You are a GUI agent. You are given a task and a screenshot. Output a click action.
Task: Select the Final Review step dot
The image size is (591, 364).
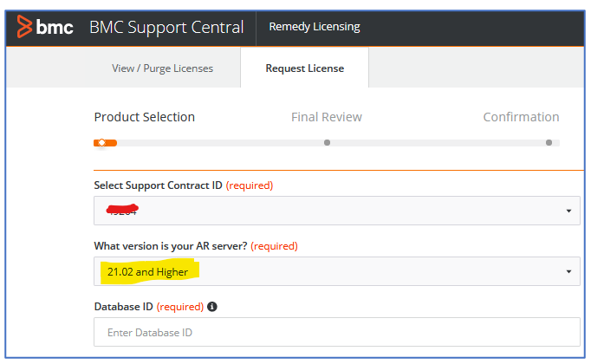point(328,142)
